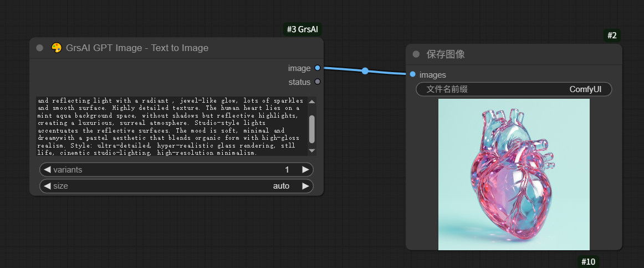Collapse the 保存图像 node
The image size is (644, 268).
click(416, 54)
